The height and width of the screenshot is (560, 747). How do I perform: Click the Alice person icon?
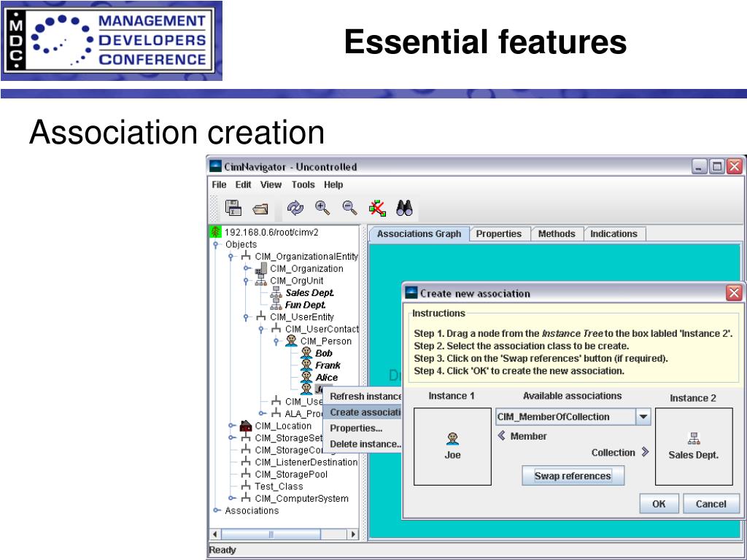pyautogui.click(x=306, y=377)
